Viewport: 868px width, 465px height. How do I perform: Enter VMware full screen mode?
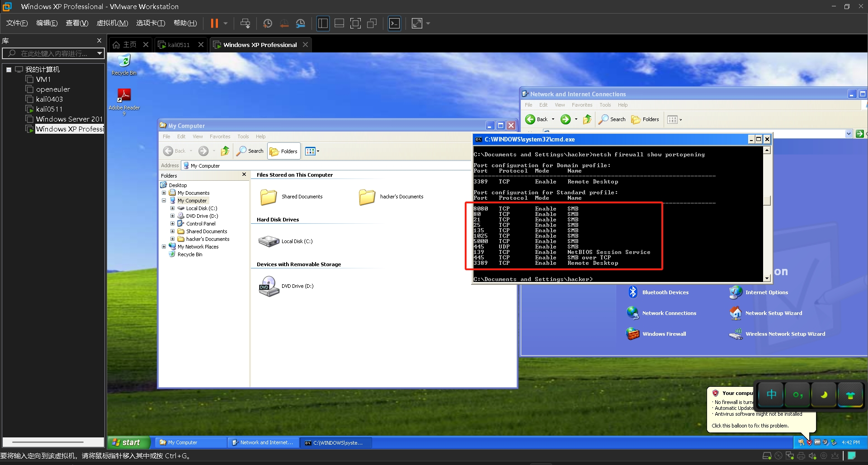(x=356, y=23)
